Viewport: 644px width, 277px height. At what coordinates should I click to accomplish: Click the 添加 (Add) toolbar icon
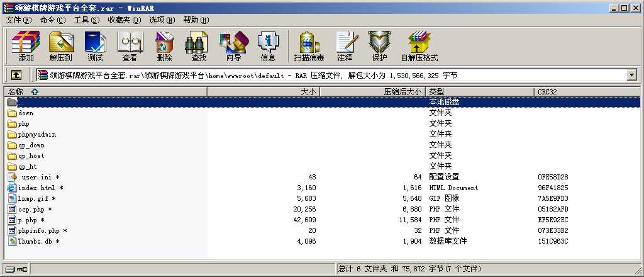25,42
